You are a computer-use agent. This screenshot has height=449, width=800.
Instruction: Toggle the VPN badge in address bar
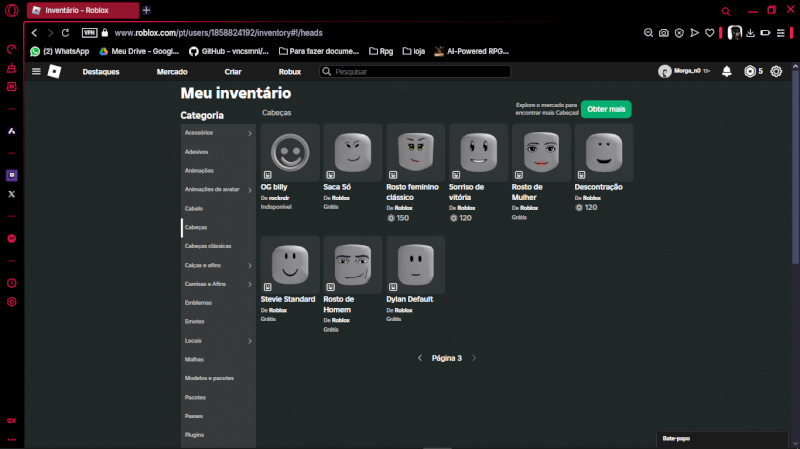89,33
